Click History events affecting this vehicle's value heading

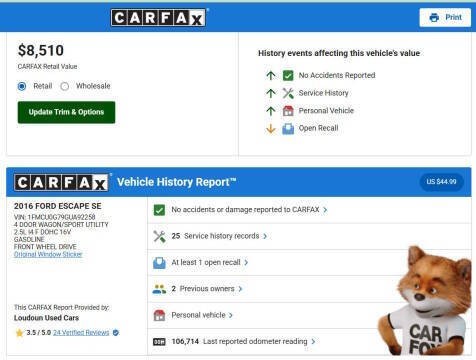pyautogui.click(x=339, y=53)
